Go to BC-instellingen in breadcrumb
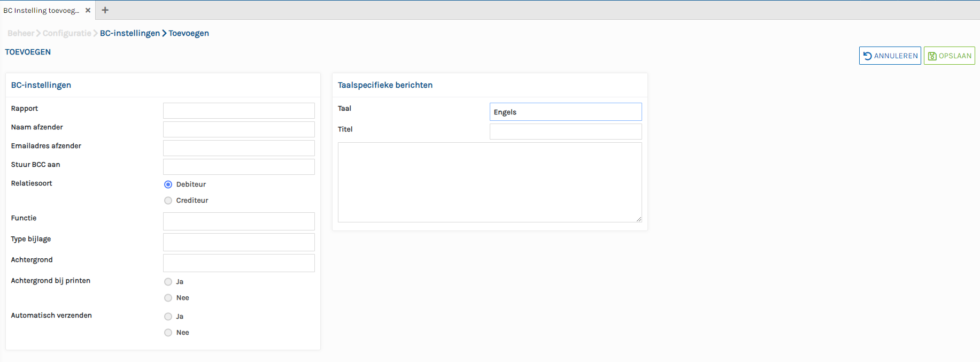 [x=130, y=33]
